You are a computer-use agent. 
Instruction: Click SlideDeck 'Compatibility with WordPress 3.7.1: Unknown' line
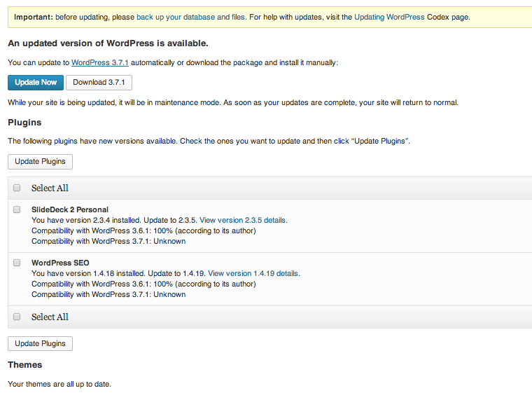(108, 242)
